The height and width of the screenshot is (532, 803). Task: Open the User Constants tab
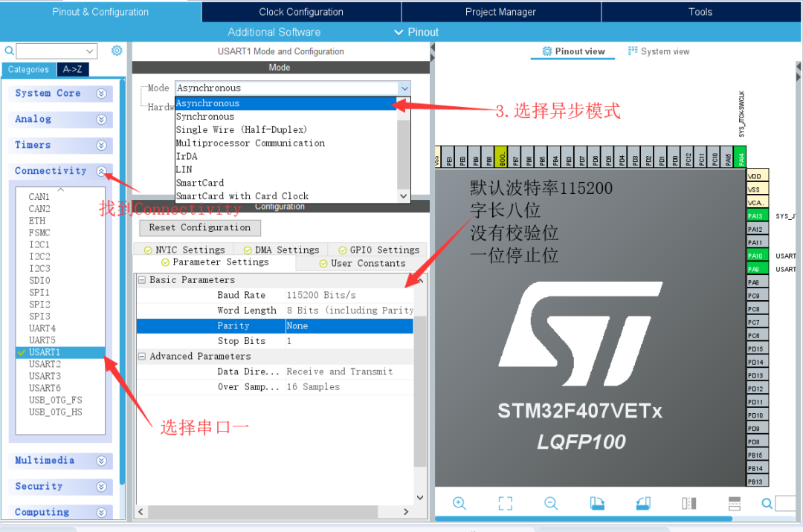tap(362, 263)
